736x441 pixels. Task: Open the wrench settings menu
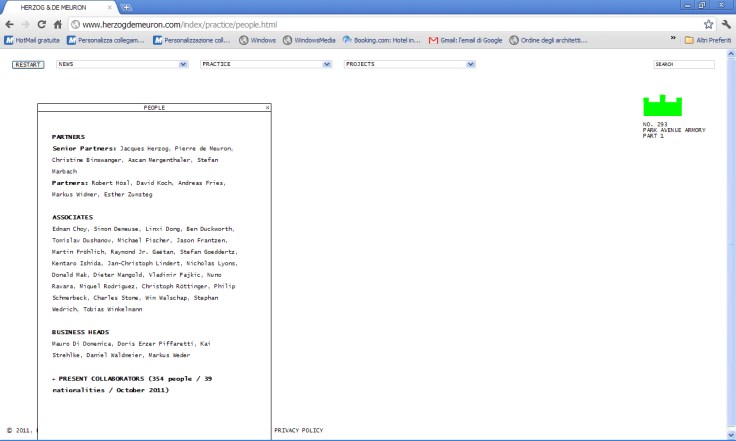pos(725,23)
